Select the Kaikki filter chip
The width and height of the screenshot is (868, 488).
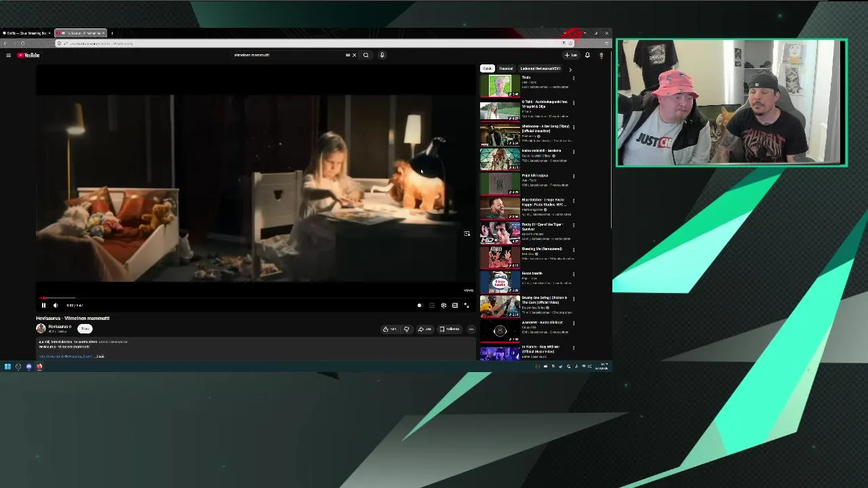[x=487, y=68]
